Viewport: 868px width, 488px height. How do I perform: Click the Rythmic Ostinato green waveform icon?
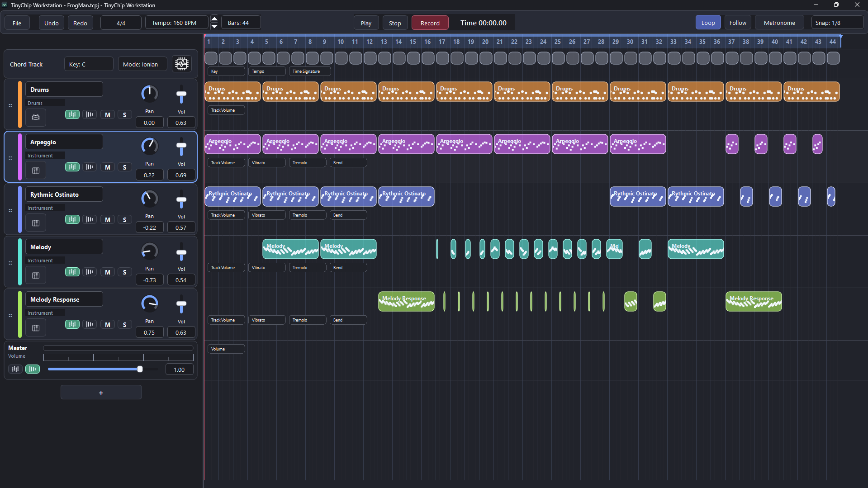[72, 219]
